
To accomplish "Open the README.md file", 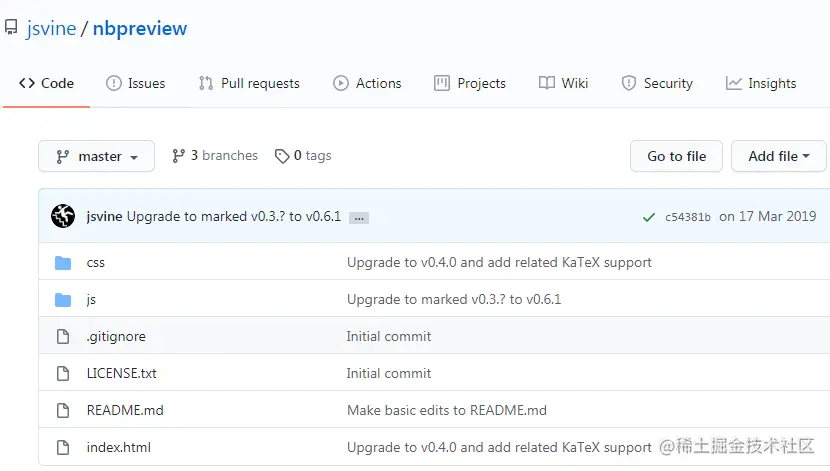I will click(x=125, y=411).
